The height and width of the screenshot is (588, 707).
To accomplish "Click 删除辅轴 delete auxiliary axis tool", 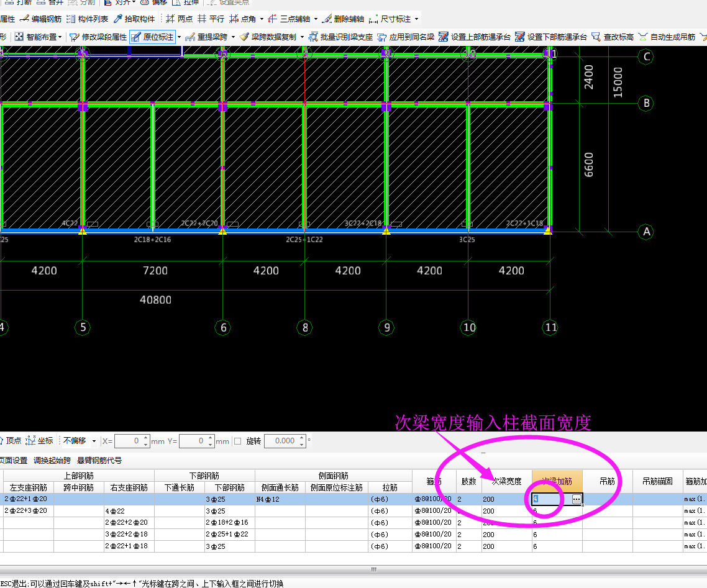I will [344, 19].
